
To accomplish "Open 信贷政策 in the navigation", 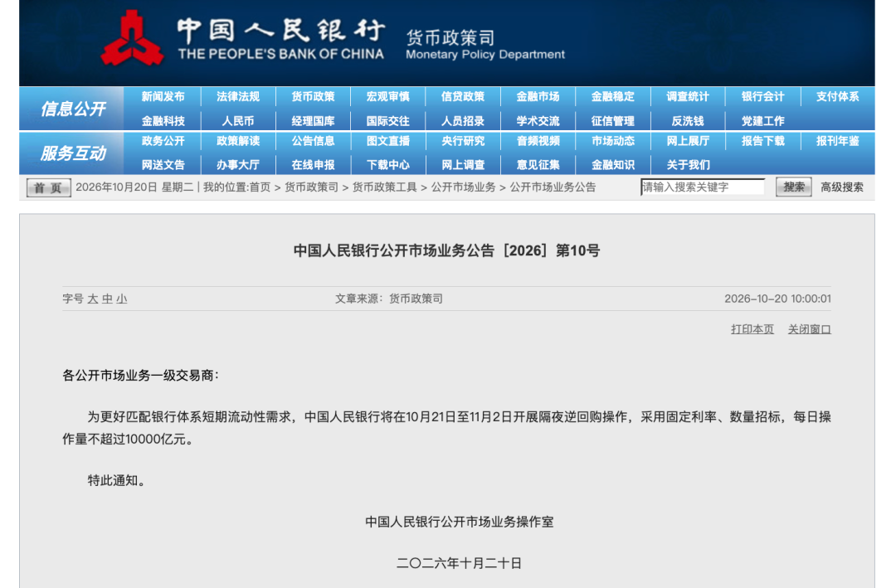I will point(463,96).
